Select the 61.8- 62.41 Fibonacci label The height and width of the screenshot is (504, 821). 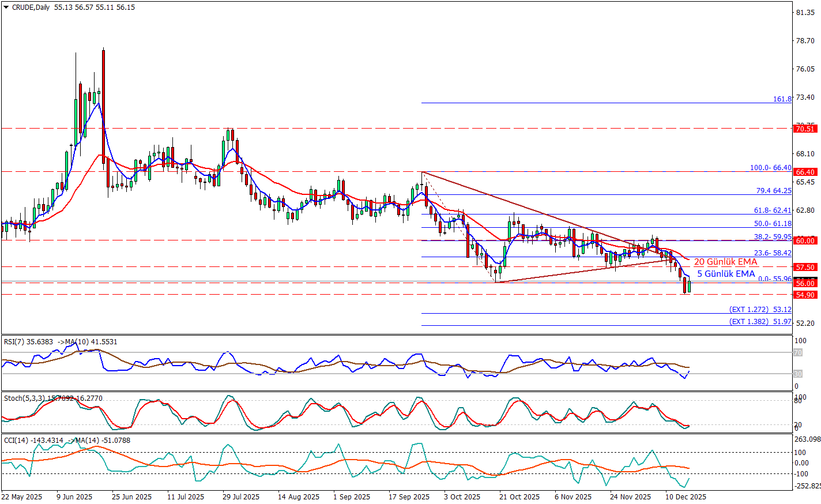(x=773, y=210)
